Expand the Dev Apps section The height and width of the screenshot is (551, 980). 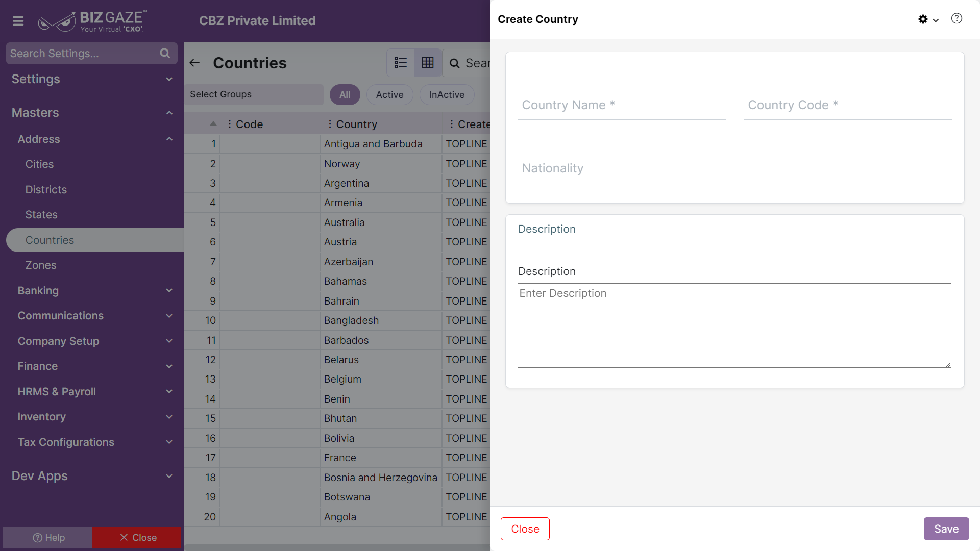(x=169, y=476)
